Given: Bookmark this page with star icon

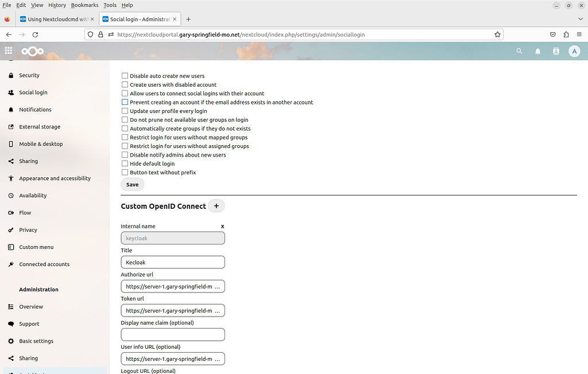Looking at the screenshot, I should 497,34.
